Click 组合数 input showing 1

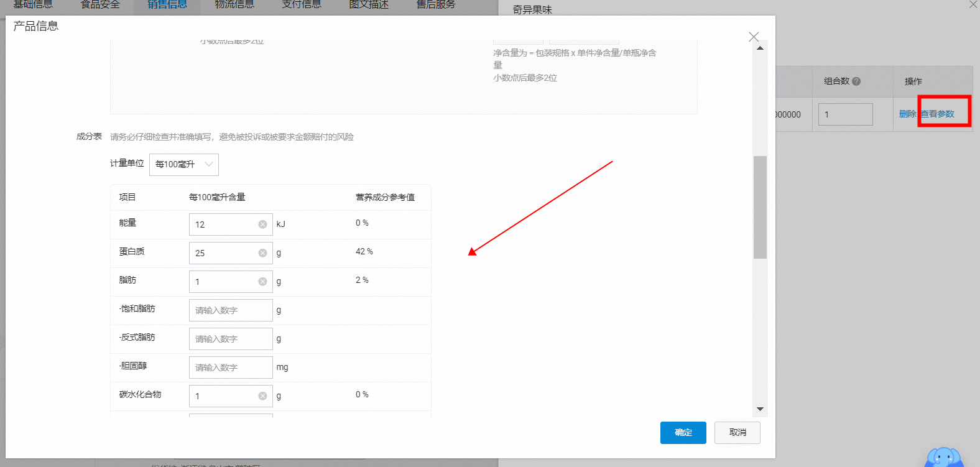[x=846, y=114]
